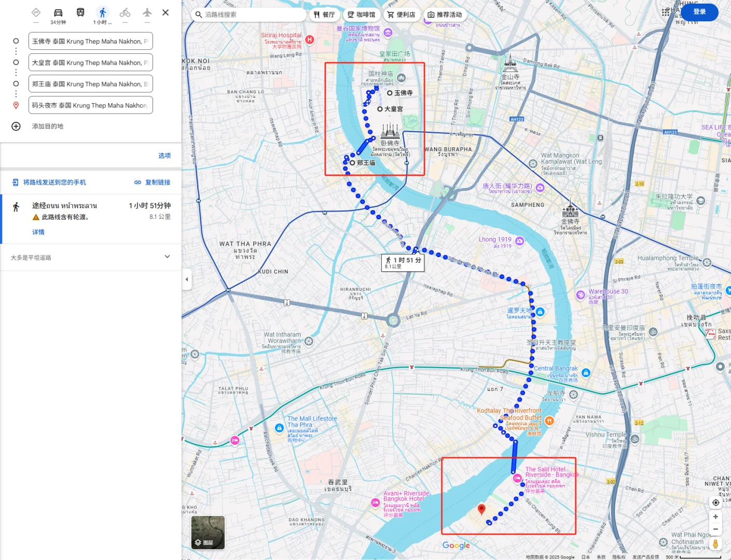The height and width of the screenshot is (560, 731).
Task: Open 详情 route details
Action: click(38, 232)
